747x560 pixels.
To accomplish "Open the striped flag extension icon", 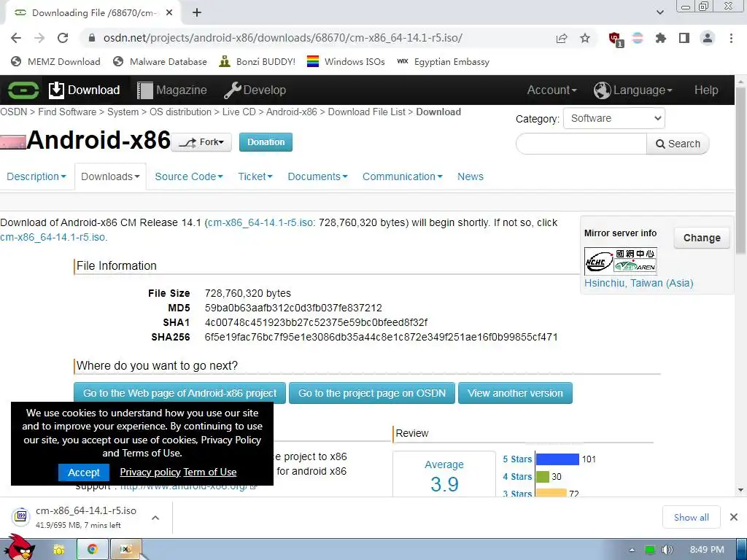I will pyautogui.click(x=638, y=38).
